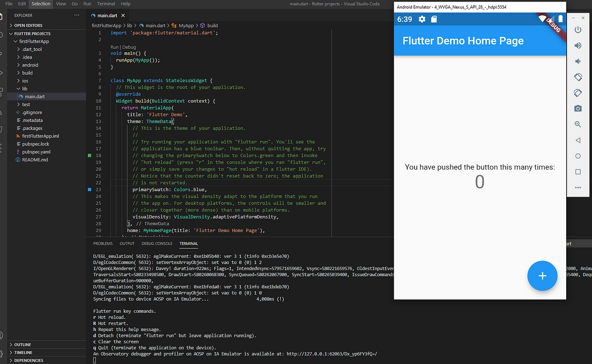The image size is (592, 364).
Task: Click the settings gear in Android status bar
Action: click(422, 19)
